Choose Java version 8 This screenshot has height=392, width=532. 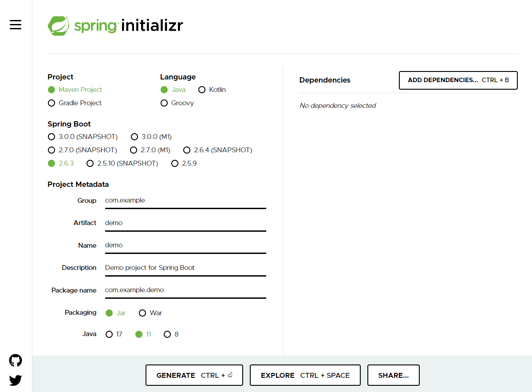click(x=171, y=334)
